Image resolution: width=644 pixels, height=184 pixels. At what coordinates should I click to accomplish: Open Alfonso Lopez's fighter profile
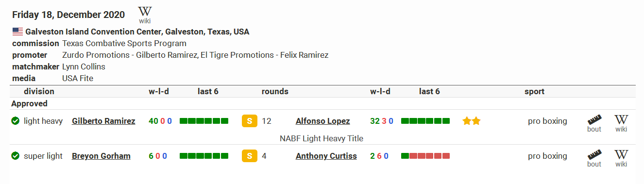point(322,121)
